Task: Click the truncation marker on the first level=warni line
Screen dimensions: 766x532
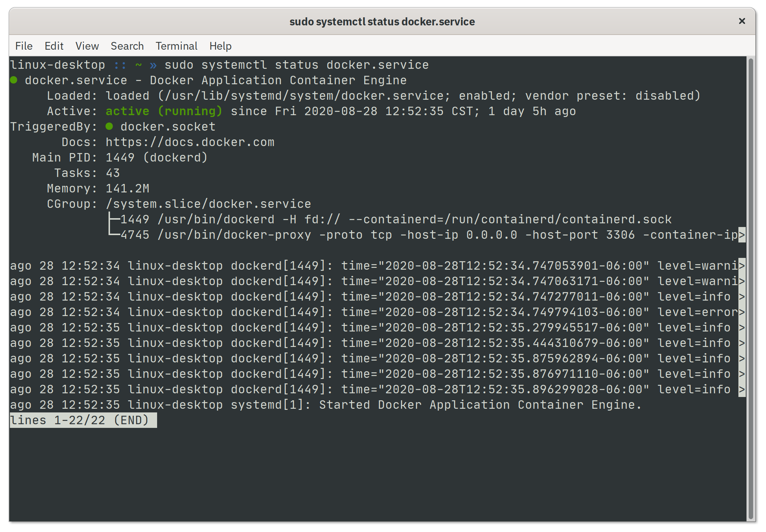Action: (x=742, y=266)
